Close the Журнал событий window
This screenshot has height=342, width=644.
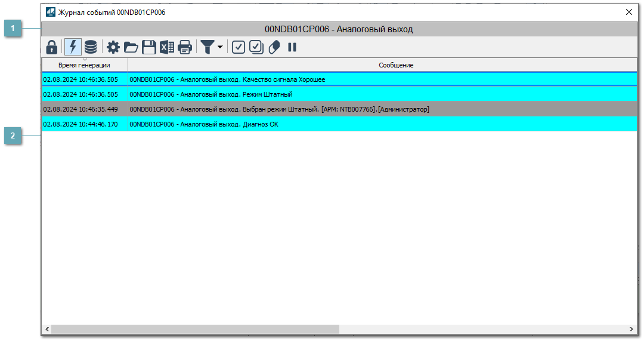coord(628,12)
